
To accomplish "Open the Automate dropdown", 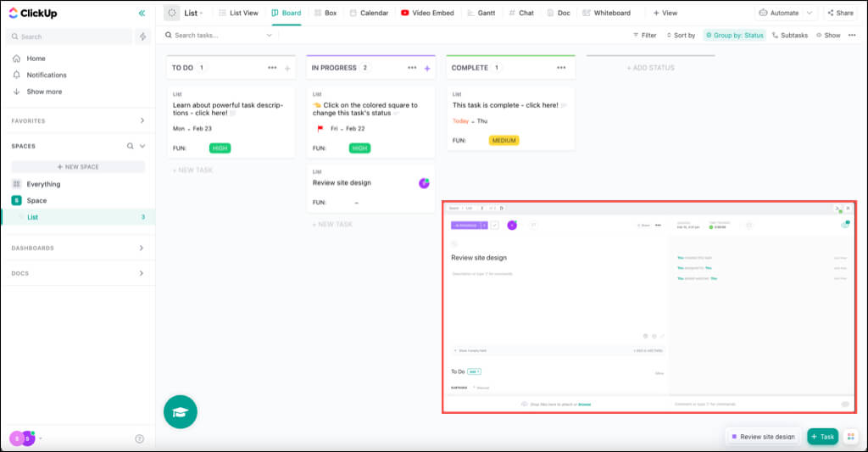I will pos(786,13).
